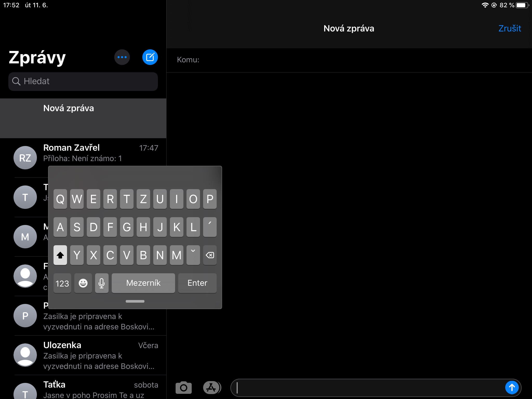Image resolution: width=532 pixels, height=399 pixels.
Task: Open the App Store apps drawer icon
Action: [x=212, y=388]
